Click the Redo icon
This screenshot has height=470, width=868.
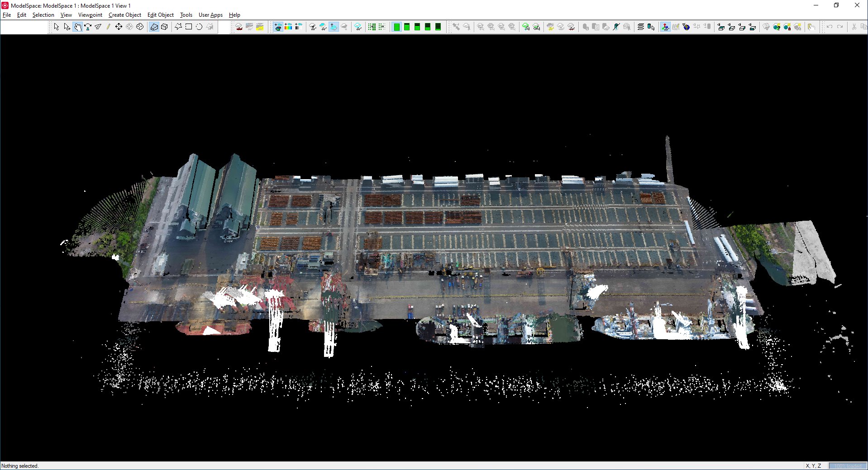coord(840,27)
